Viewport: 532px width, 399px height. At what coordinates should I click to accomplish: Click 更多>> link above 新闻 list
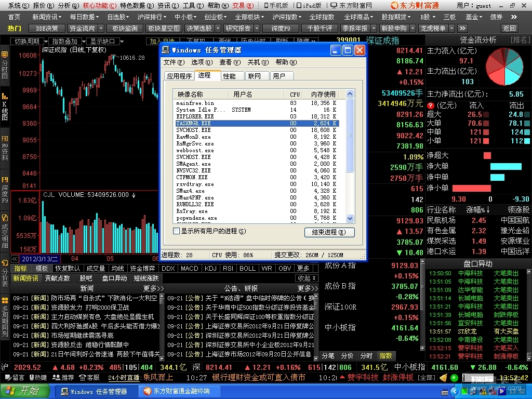click(x=153, y=288)
